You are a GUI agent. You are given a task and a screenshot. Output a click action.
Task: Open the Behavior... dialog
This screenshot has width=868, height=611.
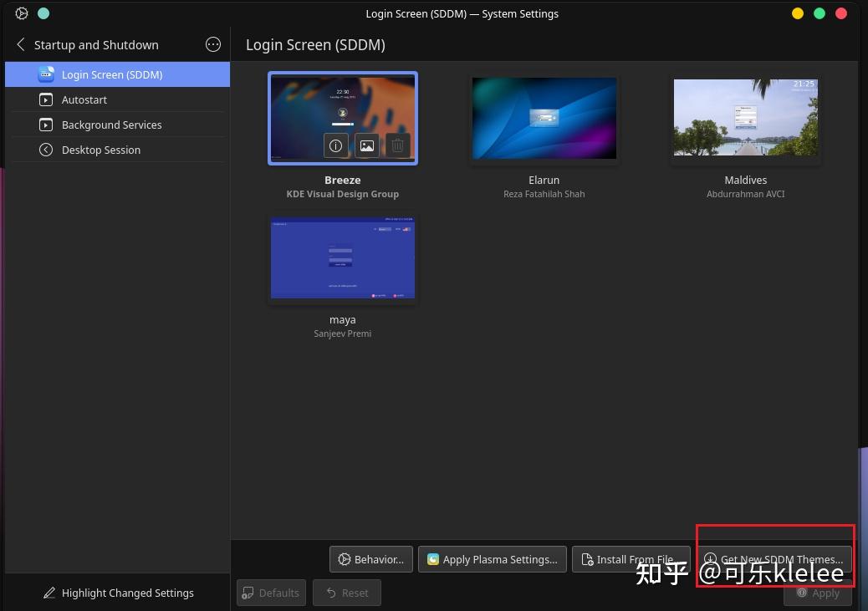(371, 559)
